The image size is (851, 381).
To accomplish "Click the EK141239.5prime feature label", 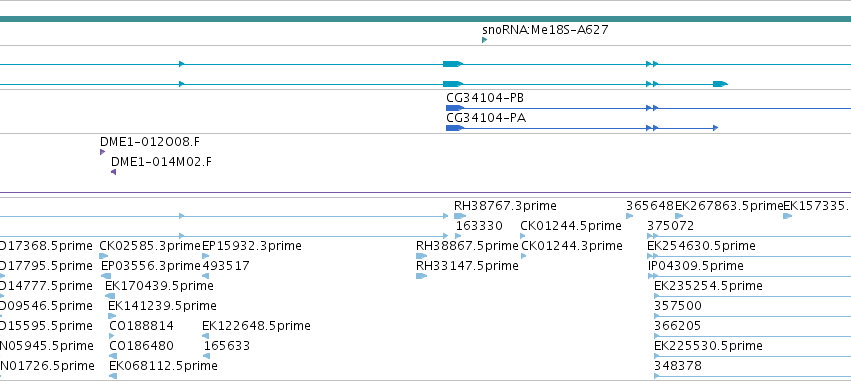I will pos(162,306).
